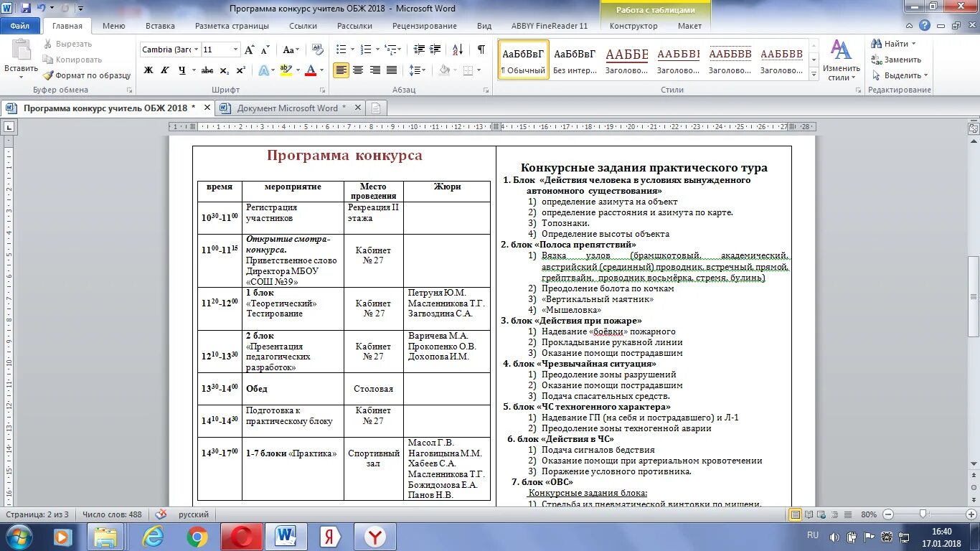The width and height of the screenshot is (980, 551).
Task: Click the Word Help question mark icon
Action: pyautogui.click(x=925, y=25)
